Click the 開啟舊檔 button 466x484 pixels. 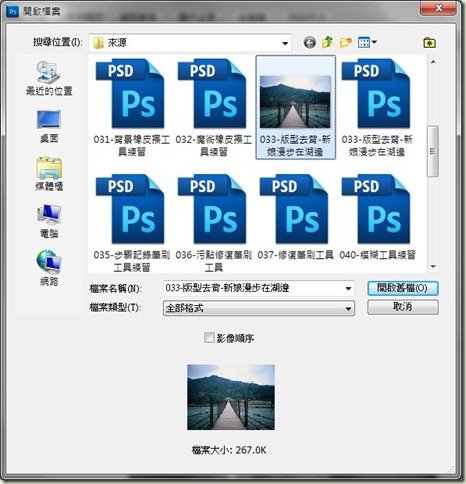[x=403, y=288]
